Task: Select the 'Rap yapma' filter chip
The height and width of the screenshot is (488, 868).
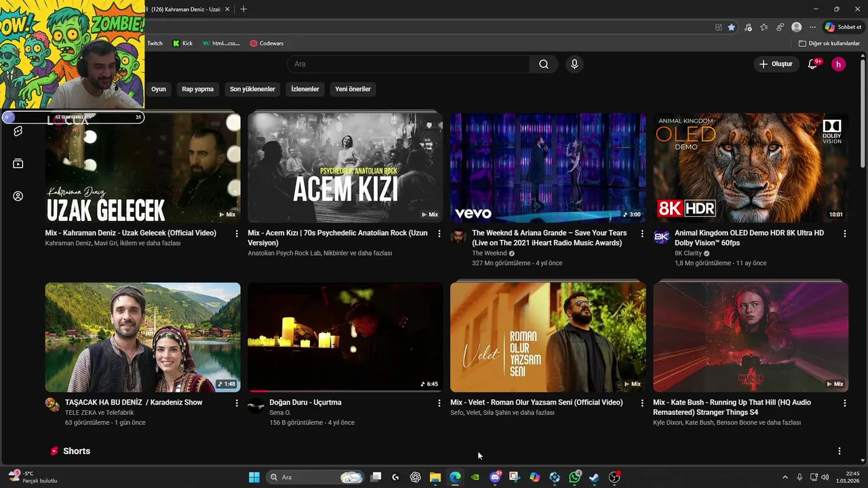Action: click(198, 89)
